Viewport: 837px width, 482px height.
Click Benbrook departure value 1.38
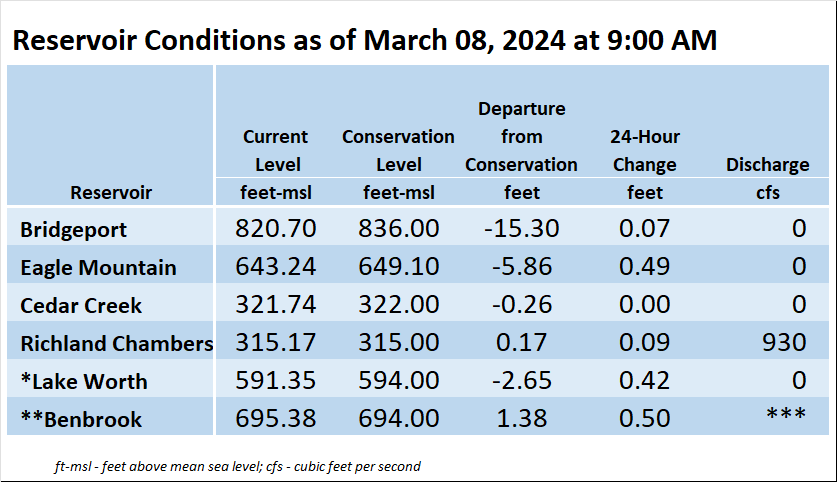click(x=522, y=418)
